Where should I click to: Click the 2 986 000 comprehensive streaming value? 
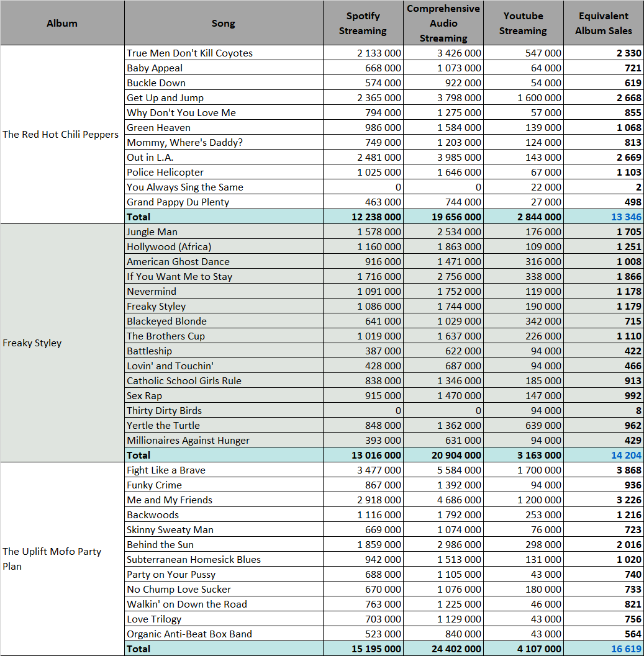point(443,544)
